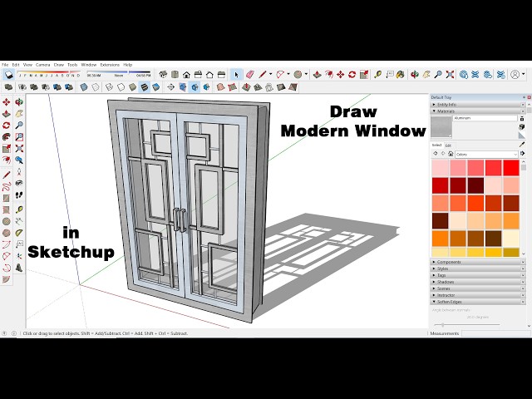The height and width of the screenshot is (399, 532).
Task: Select the Pie tool
Action: click(x=6, y=279)
